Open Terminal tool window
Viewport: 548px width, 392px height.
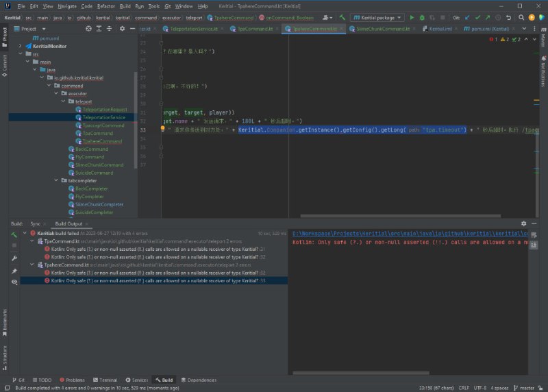pyautogui.click(x=105, y=380)
